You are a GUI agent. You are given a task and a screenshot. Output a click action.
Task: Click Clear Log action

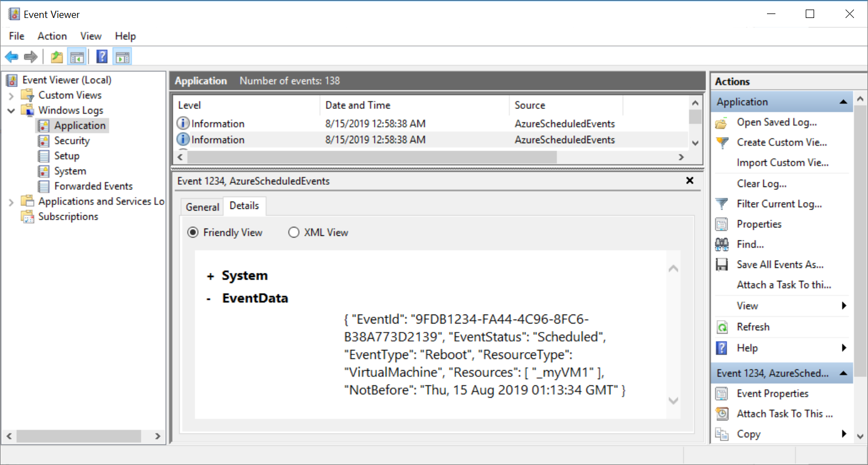[761, 184]
